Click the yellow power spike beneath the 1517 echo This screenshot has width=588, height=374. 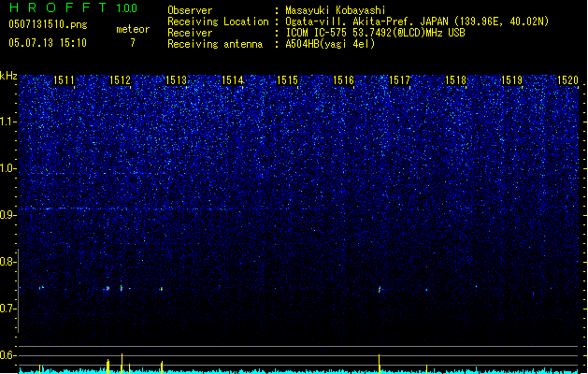click(x=380, y=364)
